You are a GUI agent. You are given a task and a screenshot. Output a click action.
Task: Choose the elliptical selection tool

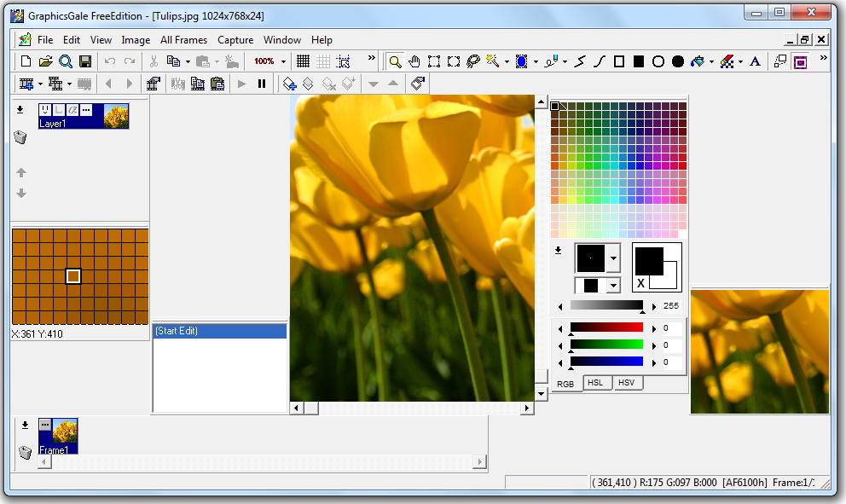tap(454, 61)
